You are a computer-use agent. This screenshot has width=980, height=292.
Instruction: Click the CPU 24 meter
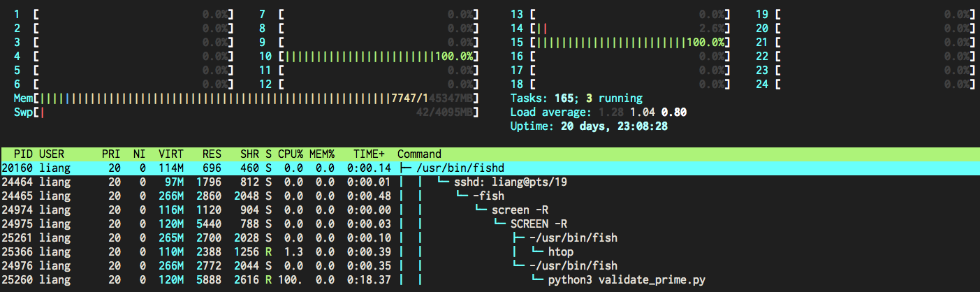(866, 84)
